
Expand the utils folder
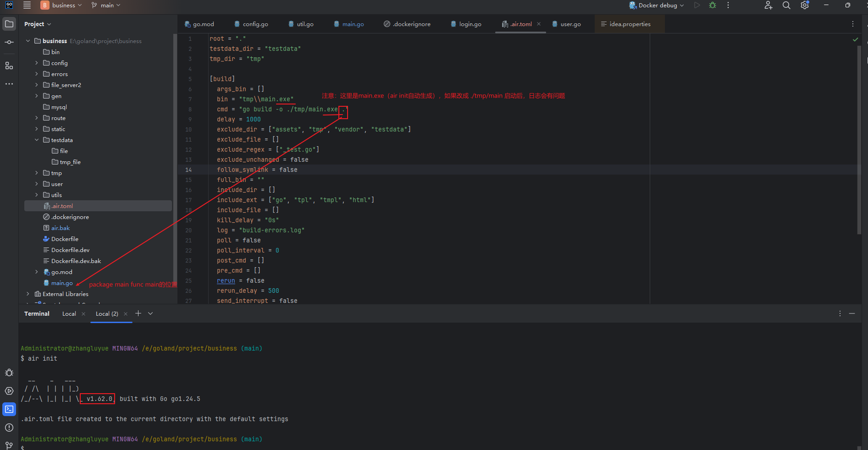37,195
